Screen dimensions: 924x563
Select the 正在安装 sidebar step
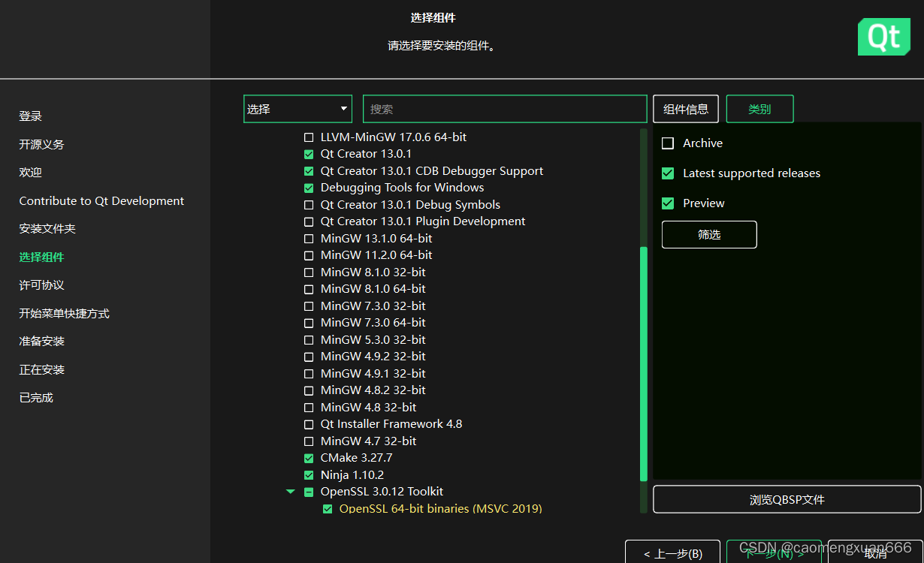tap(42, 369)
